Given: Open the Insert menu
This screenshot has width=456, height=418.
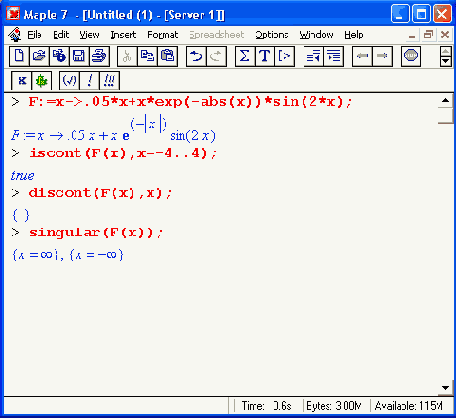Looking at the screenshot, I should click(x=123, y=35).
